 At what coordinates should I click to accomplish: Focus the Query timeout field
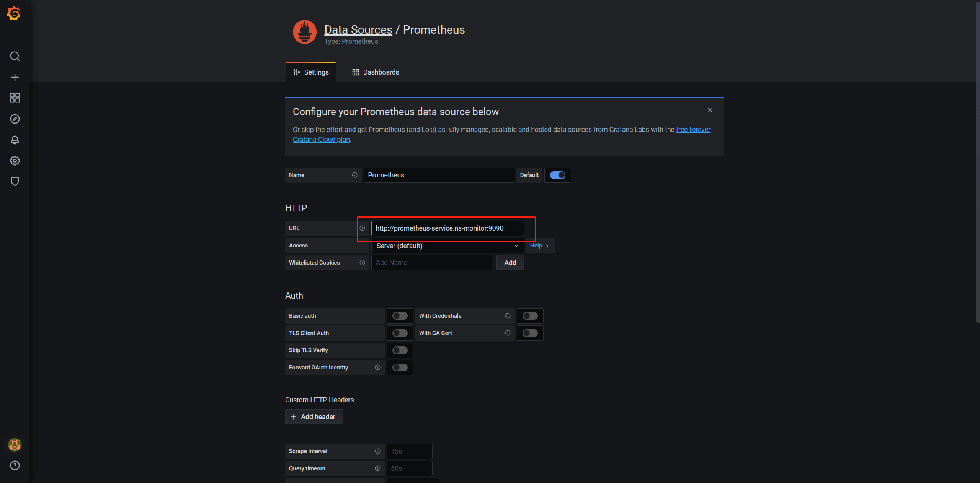pos(409,468)
